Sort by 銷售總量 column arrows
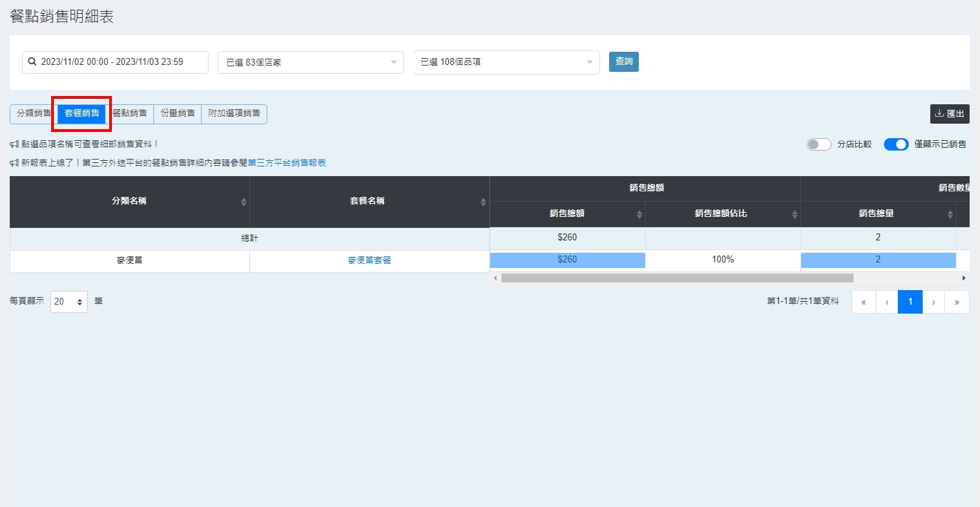The width and height of the screenshot is (980, 507). [x=950, y=214]
